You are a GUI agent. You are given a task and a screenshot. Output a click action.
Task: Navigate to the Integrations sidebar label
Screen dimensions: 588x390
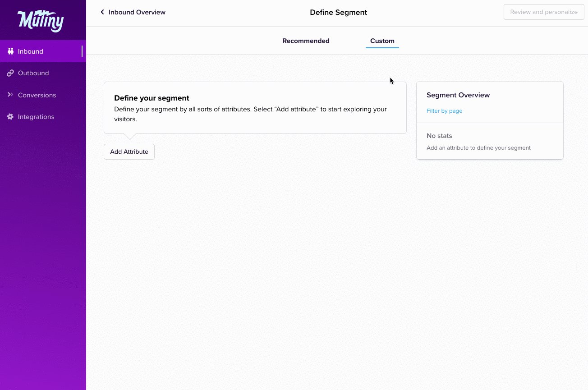36,117
